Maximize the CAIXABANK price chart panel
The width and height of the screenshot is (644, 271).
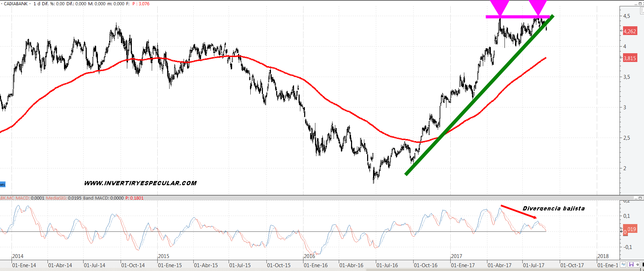coord(640,4)
